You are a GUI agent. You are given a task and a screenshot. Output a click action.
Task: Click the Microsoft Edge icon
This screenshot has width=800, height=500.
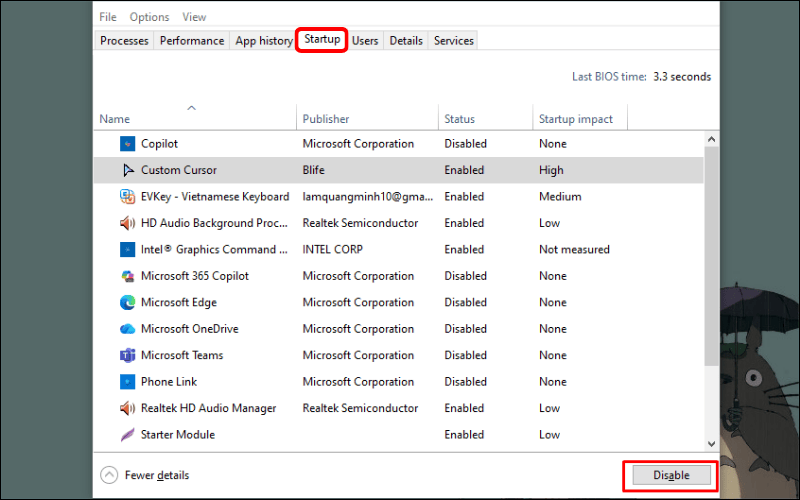tap(127, 303)
